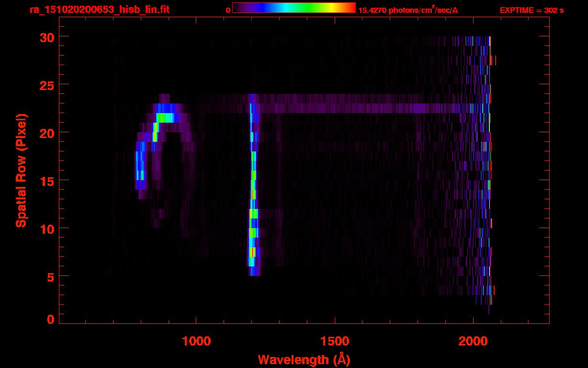The height and width of the screenshot is (368, 588).
Task: Click the filename ra_151020200653_hisb_lin.fit
Action: point(99,10)
